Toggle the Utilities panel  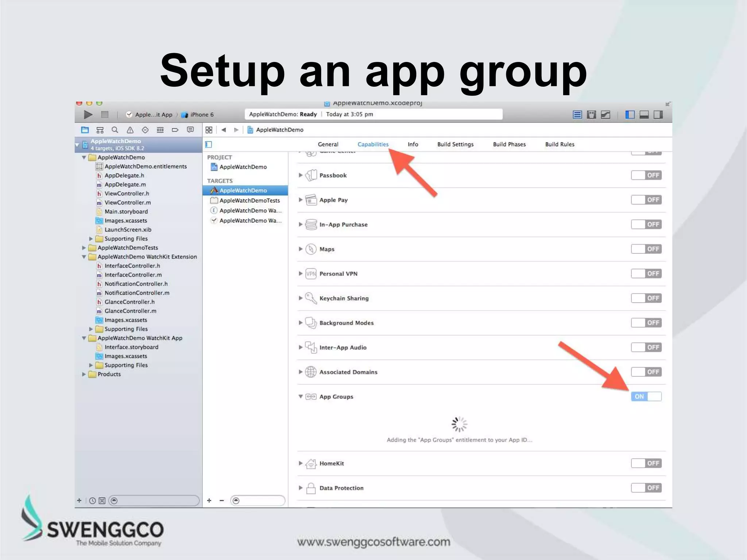point(658,115)
